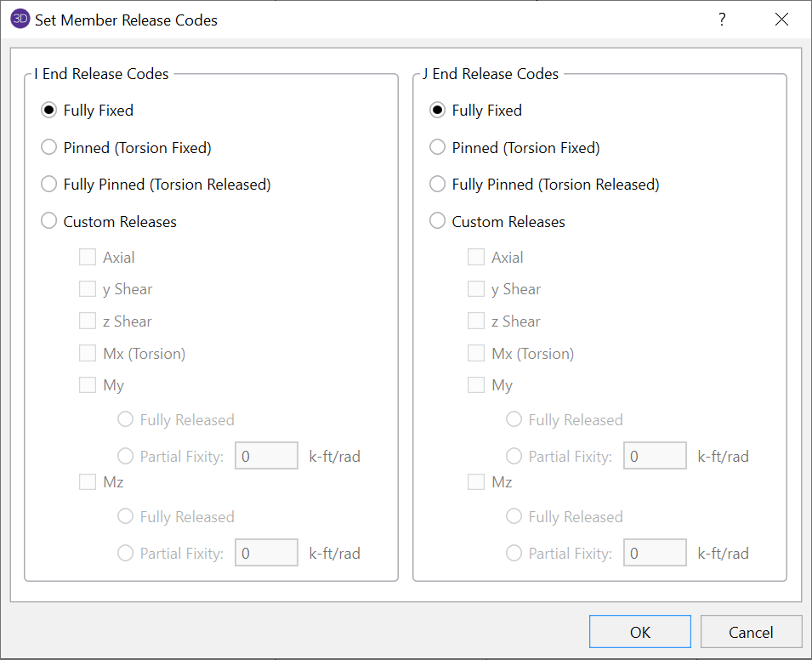Select Pinned (Torsion Fixed) for J End
Image resolution: width=812 pixels, height=660 pixels.
438,147
